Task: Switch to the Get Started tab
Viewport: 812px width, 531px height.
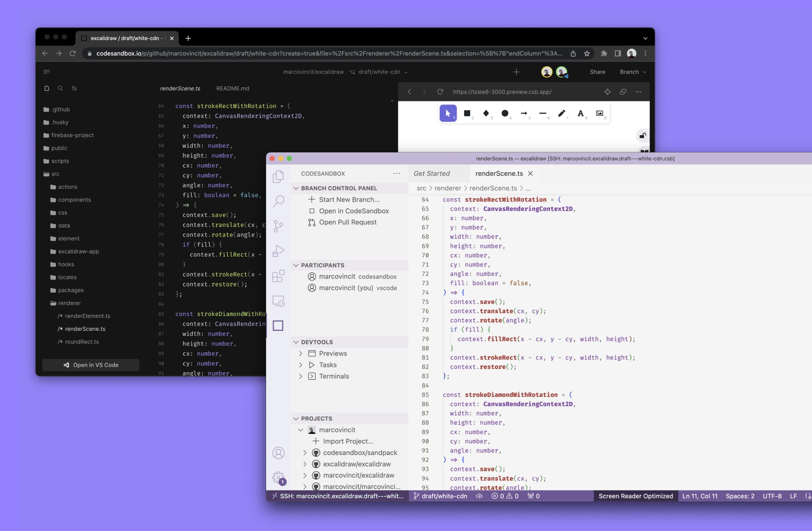Action: pyautogui.click(x=432, y=172)
